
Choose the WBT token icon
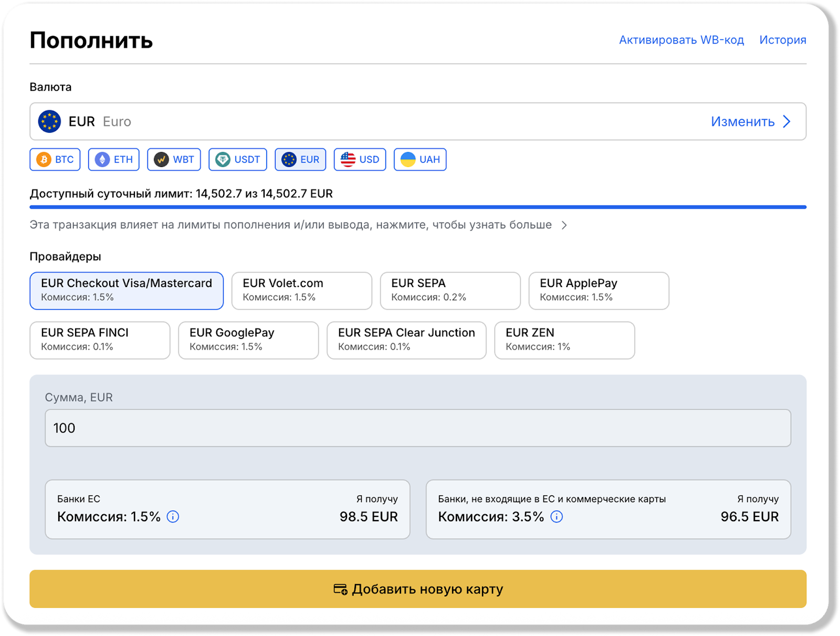coord(162,160)
